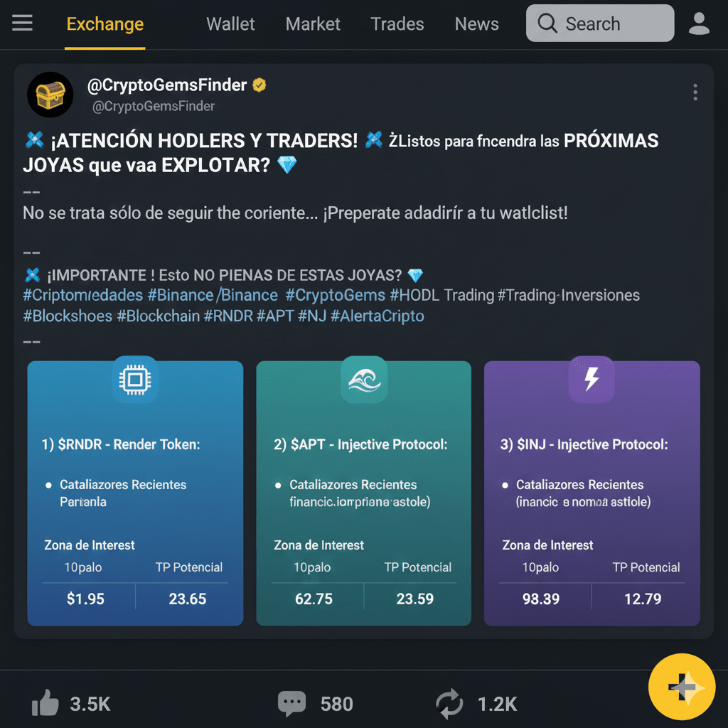Click into the Search field
This screenshot has width=728, height=728.
point(600,23)
